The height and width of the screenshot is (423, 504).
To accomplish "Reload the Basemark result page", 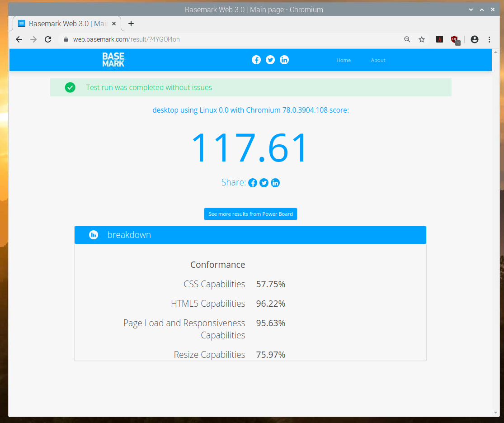I will [x=48, y=39].
